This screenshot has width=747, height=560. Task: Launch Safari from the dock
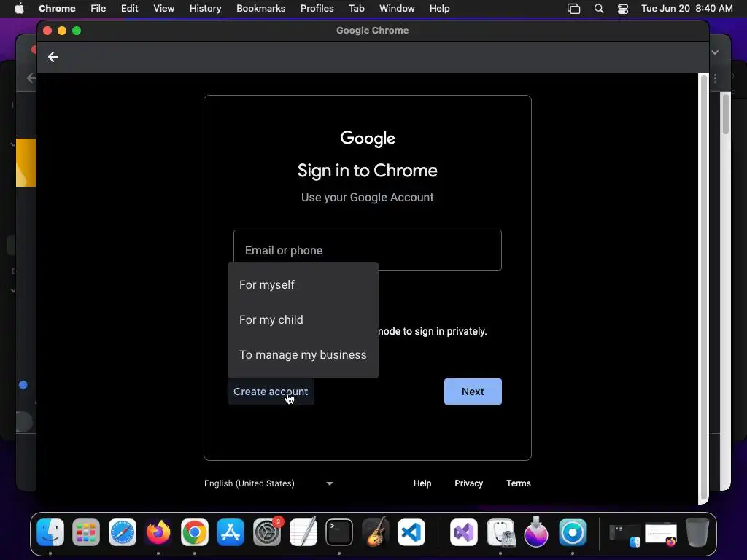123,532
